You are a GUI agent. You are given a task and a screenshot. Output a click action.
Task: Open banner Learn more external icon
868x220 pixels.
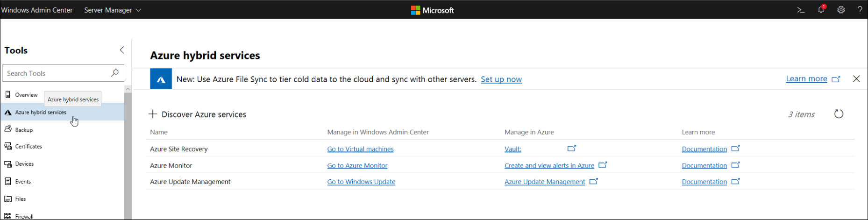click(x=836, y=79)
